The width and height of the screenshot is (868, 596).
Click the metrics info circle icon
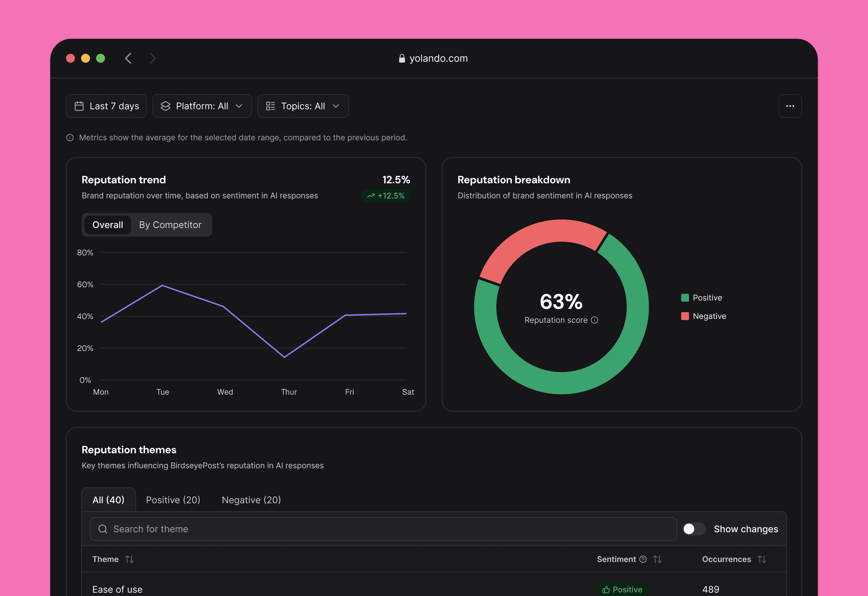point(70,138)
